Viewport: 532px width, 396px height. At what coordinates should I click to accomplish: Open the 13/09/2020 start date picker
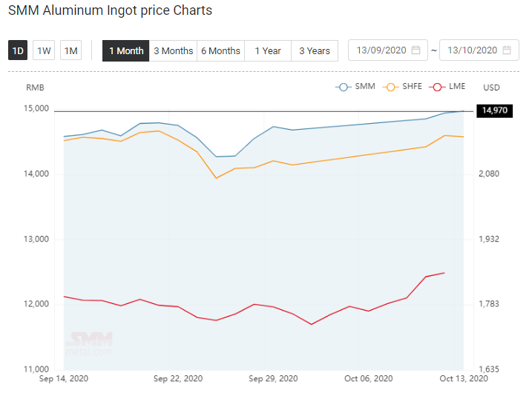pos(388,50)
